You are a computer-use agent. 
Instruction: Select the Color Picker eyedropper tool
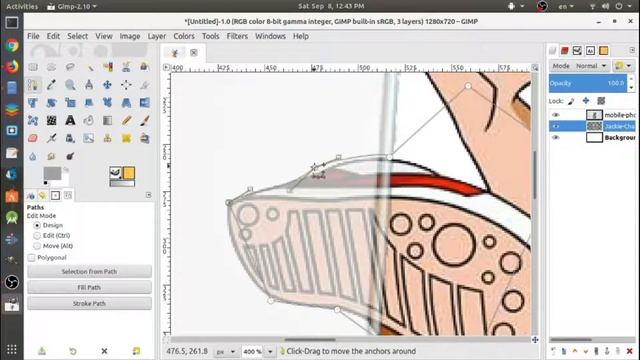point(51,85)
